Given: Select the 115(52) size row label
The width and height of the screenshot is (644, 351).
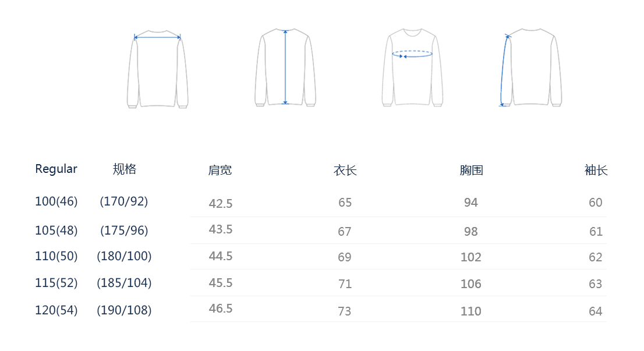Looking at the screenshot, I should [x=56, y=283].
